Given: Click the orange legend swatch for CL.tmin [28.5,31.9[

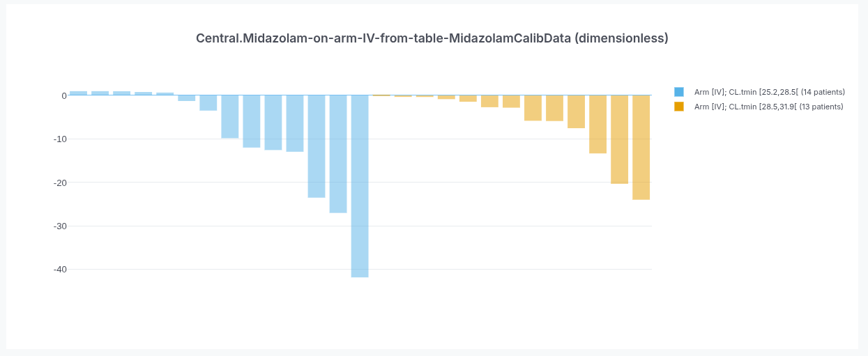Looking at the screenshot, I should pos(679,107).
